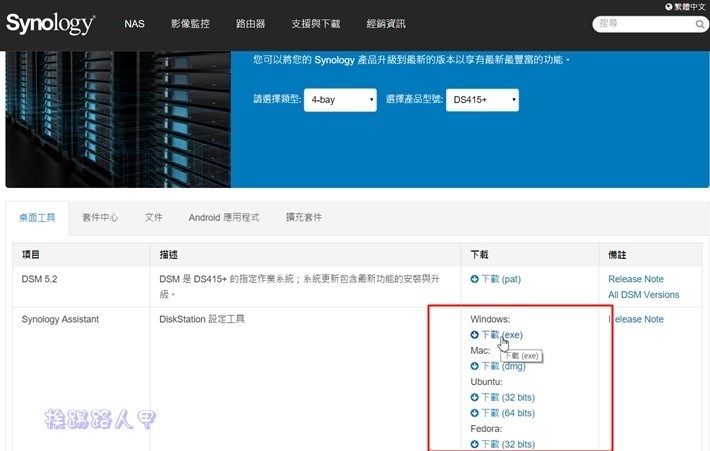Click download icon beside Windows 下載 (exe)

474,335
